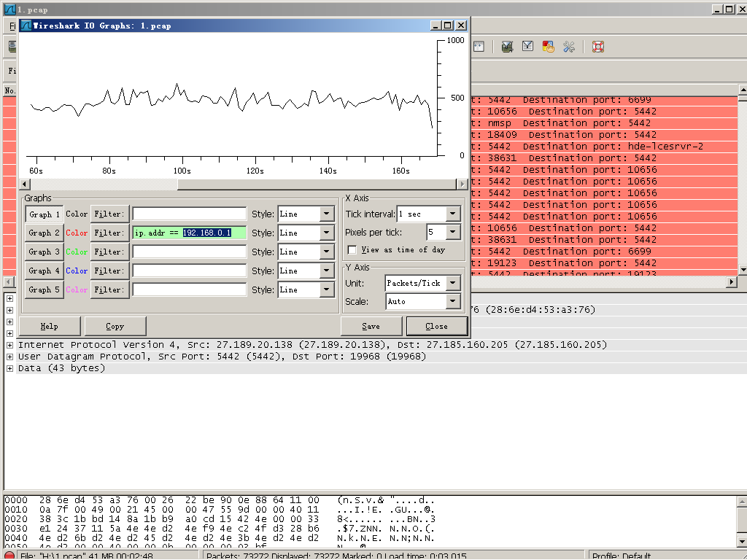The width and height of the screenshot is (747, 560).
Task: Open Coloring Rules toolbar icon
Action: (x=548, y=47)
